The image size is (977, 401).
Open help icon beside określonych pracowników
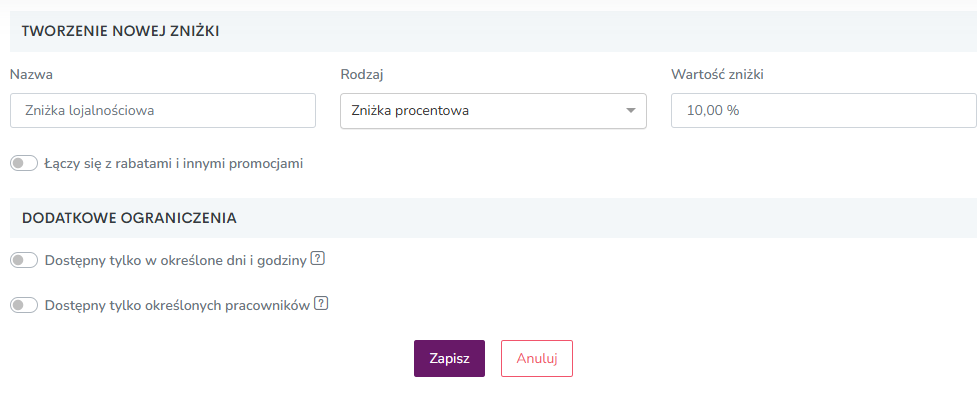pos(321,304)
